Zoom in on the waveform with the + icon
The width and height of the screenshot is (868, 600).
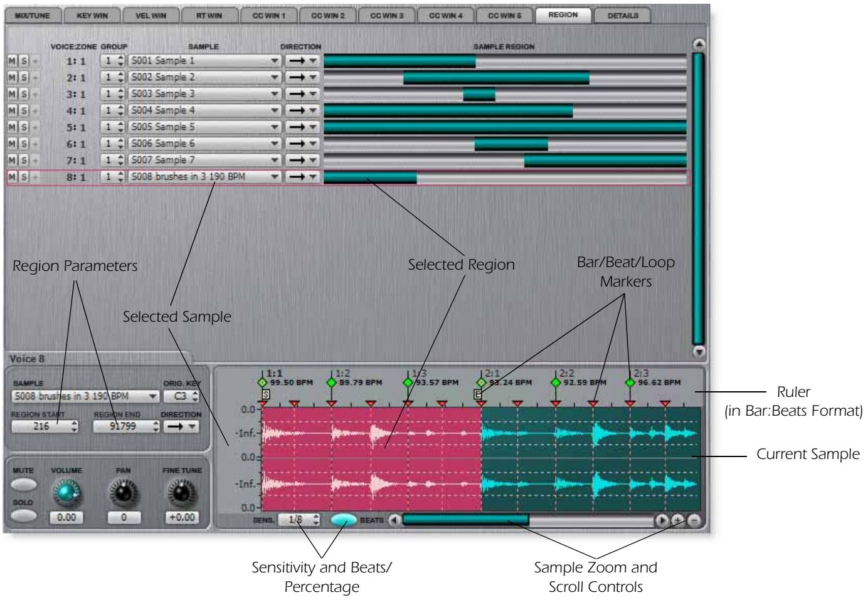pos(677,518)
